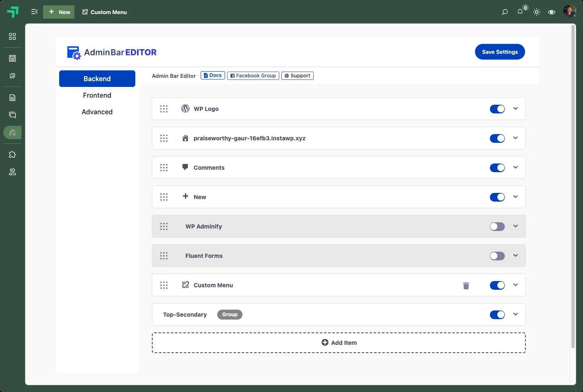This screenshot has width=583, height=392.
Task: Click drag handle of praiseworthy-gaur site row
Action: point(164,138)
